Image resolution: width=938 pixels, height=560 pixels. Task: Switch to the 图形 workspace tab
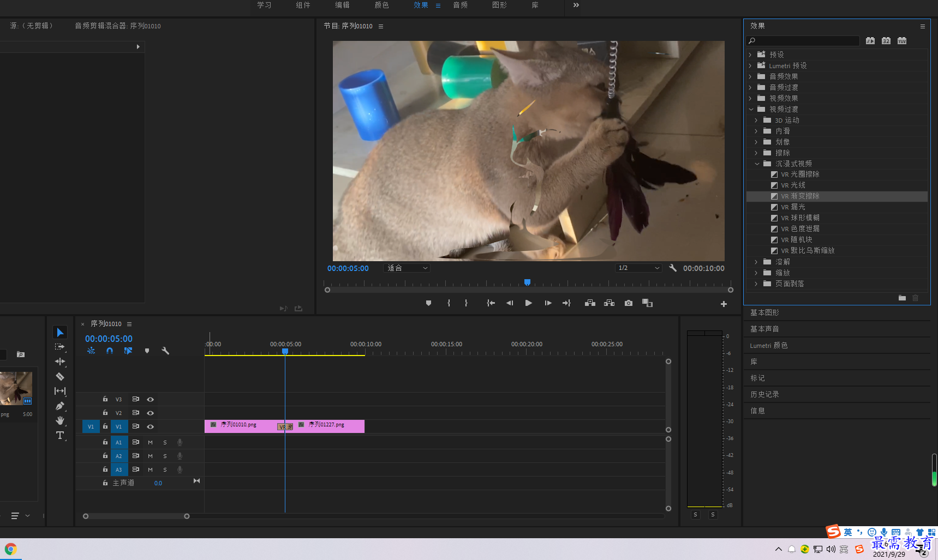(x=499, y=5)
